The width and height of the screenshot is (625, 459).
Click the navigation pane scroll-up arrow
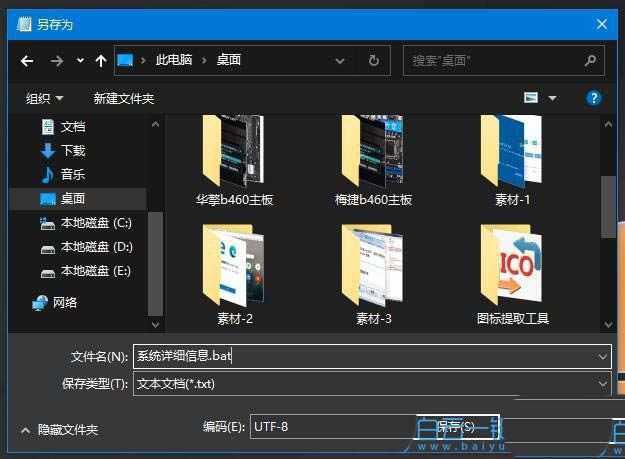pyautogui.click(x=155, y=125)
